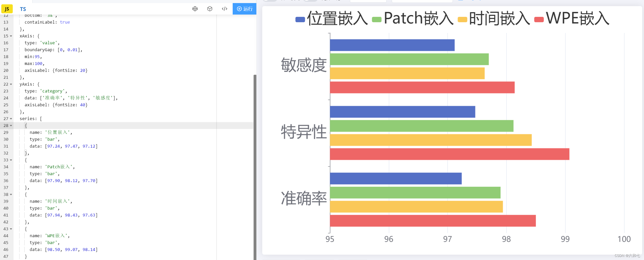Click the x-axis label 98

[x=506, y=239]
